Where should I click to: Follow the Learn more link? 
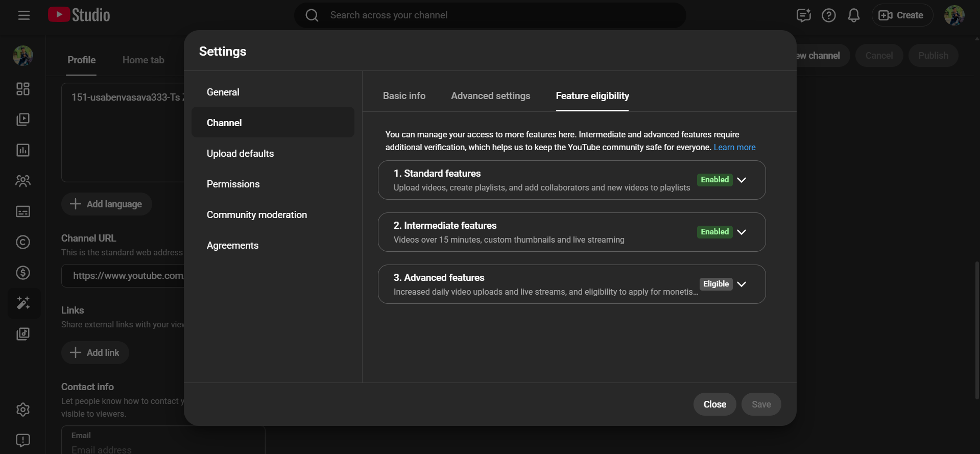[x=734, y=148]
